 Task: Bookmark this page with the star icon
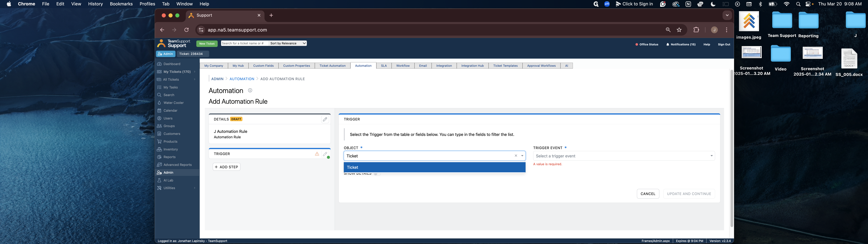coord(679,30)
